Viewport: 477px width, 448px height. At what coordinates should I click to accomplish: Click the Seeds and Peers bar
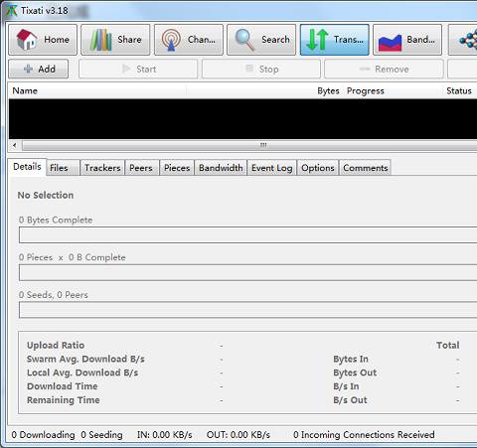(x=248, y=310)
